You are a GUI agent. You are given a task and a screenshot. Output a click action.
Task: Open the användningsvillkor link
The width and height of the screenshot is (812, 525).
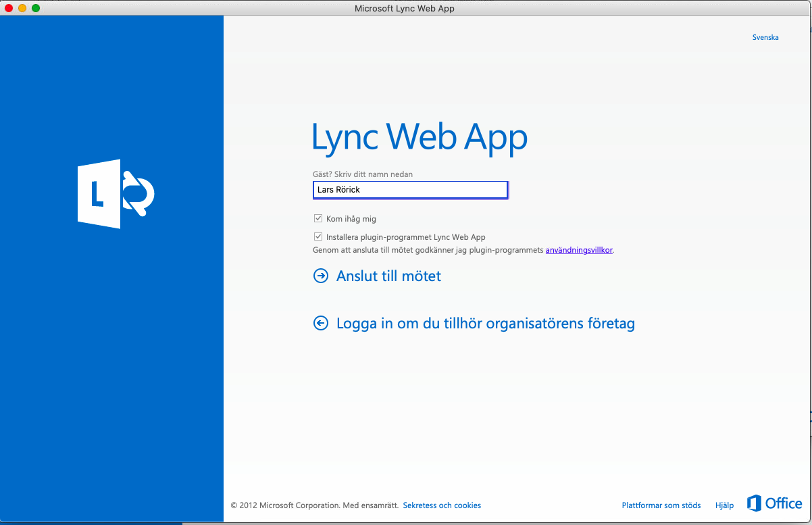pyautogui.click(x=579, y=250)
